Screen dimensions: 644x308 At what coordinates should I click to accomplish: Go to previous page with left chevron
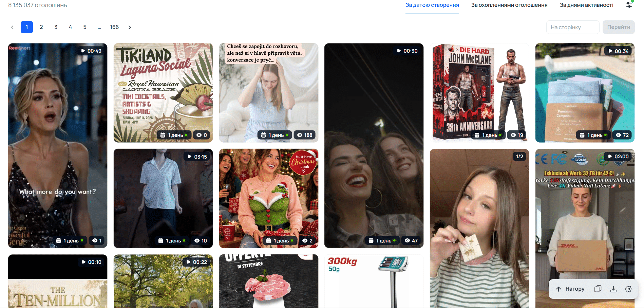pyautogui.click(x=12, y=27)
